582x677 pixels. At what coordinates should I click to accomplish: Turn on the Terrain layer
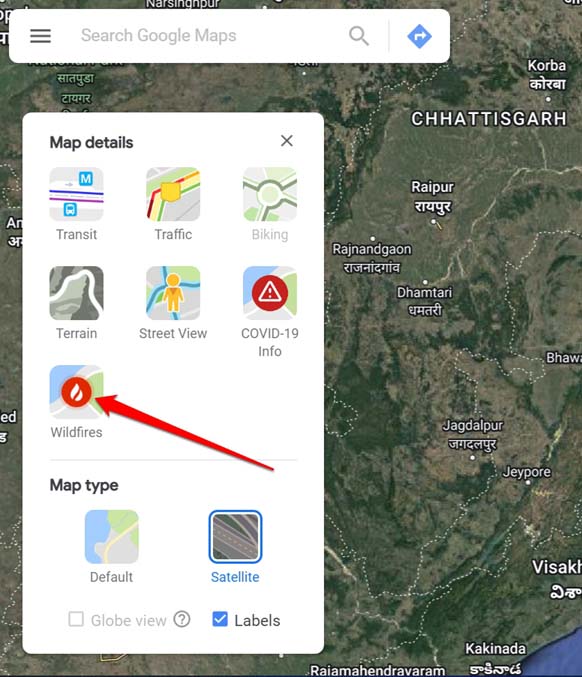(76, 293)
